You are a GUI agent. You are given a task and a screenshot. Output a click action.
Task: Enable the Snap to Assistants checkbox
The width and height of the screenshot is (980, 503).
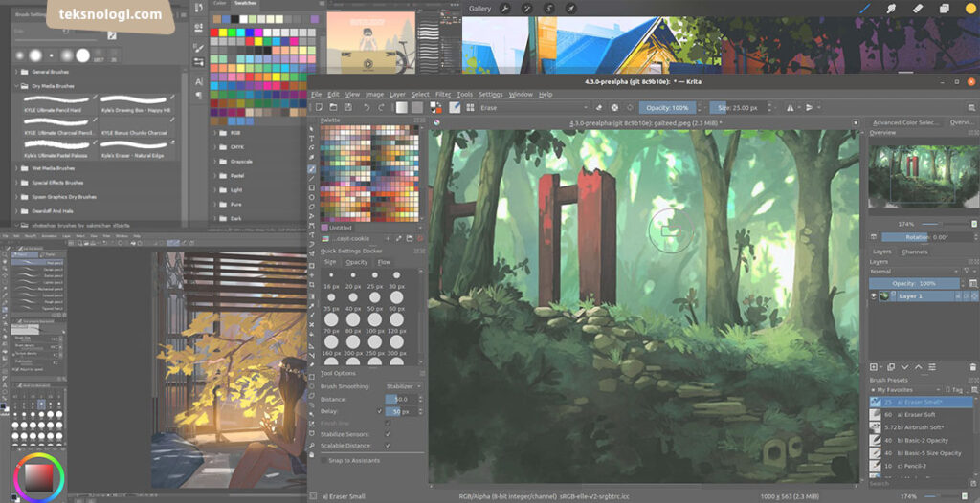pyautogui.click(x=323, y=461)
